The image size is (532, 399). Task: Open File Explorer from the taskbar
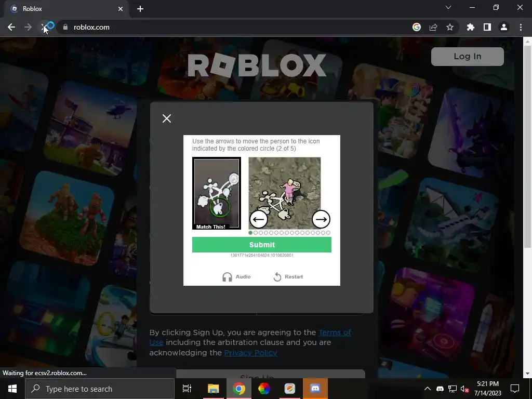[x=214, y=389]
